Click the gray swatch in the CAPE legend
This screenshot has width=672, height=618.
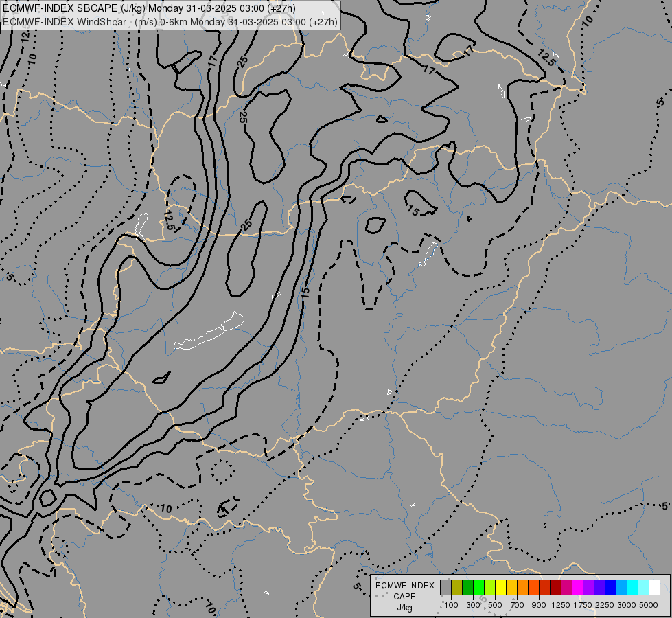coord(445,587)
